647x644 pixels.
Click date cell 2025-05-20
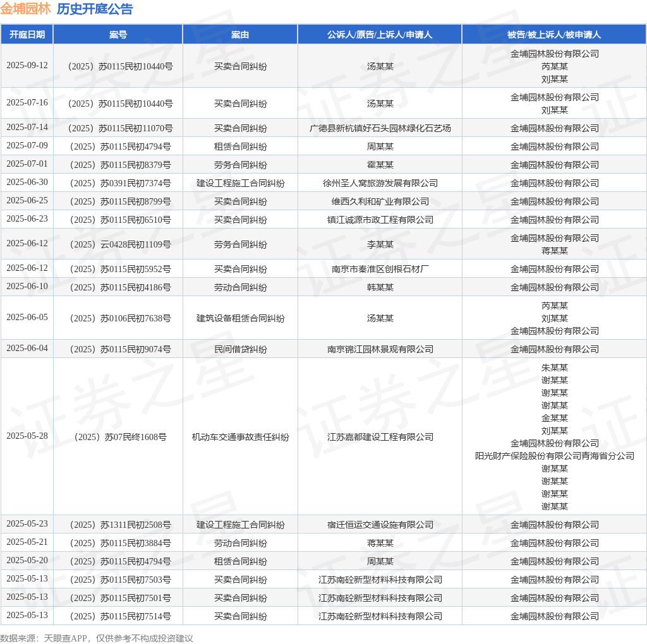27,560
